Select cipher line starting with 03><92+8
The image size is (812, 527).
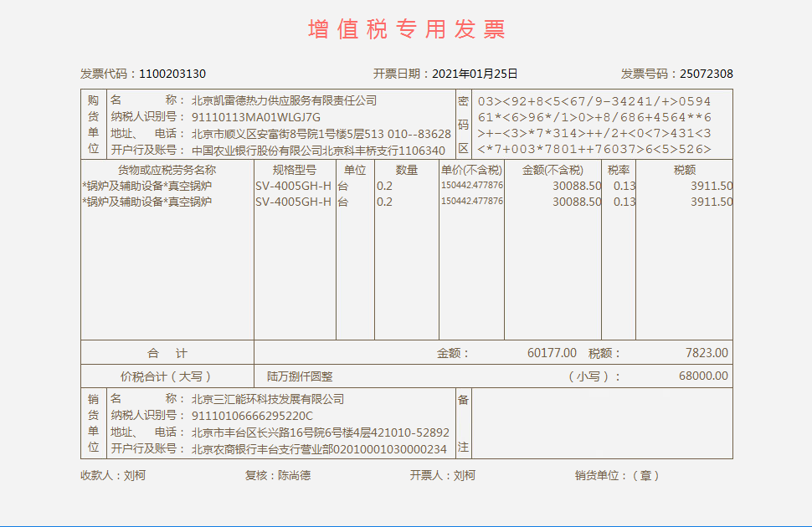coord(594,101)
